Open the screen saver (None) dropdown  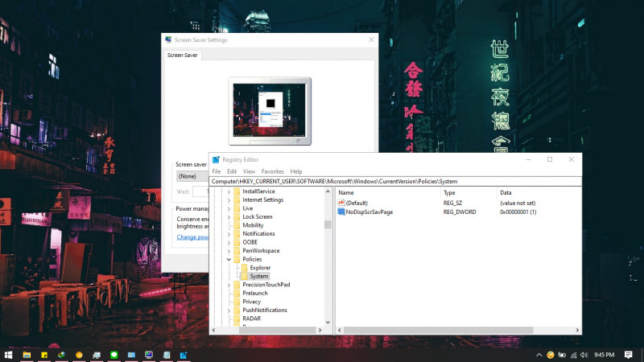coord(192,176)
